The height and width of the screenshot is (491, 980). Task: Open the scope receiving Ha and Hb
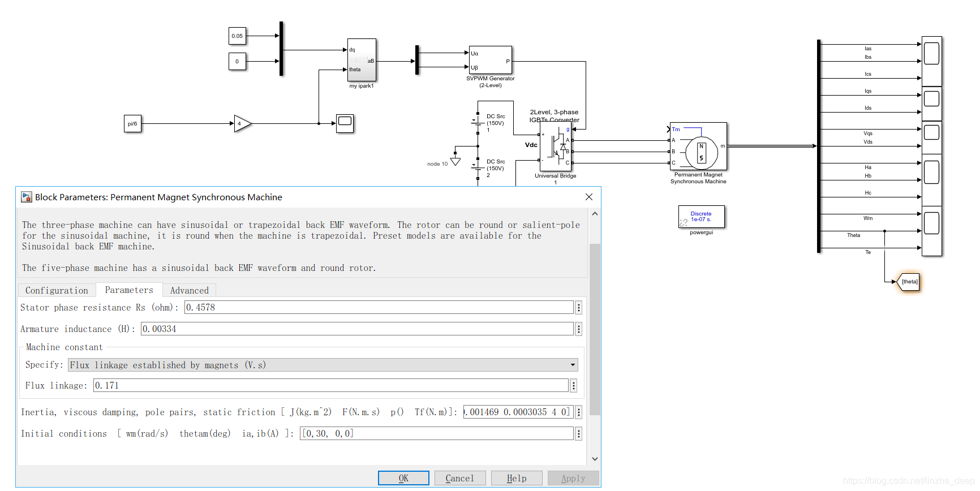click(931, 180)
